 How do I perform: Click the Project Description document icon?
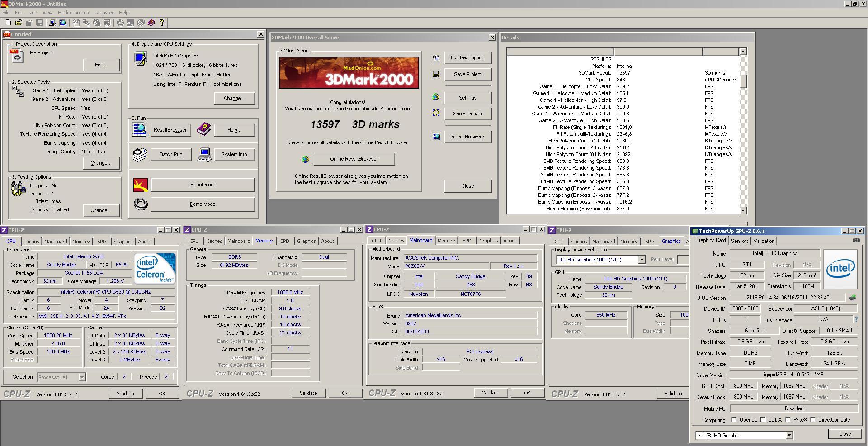(x=17, y=56)
